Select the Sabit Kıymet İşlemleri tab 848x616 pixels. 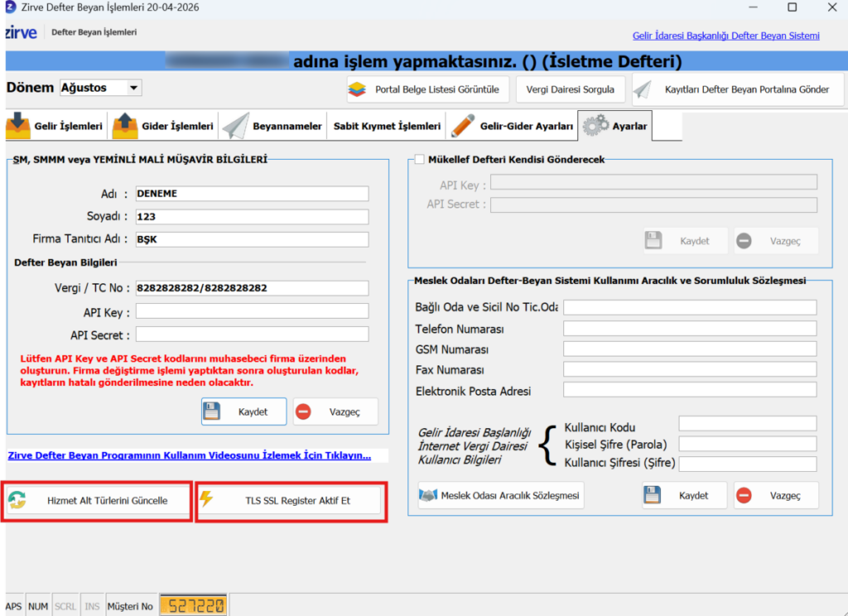[387, 126]
